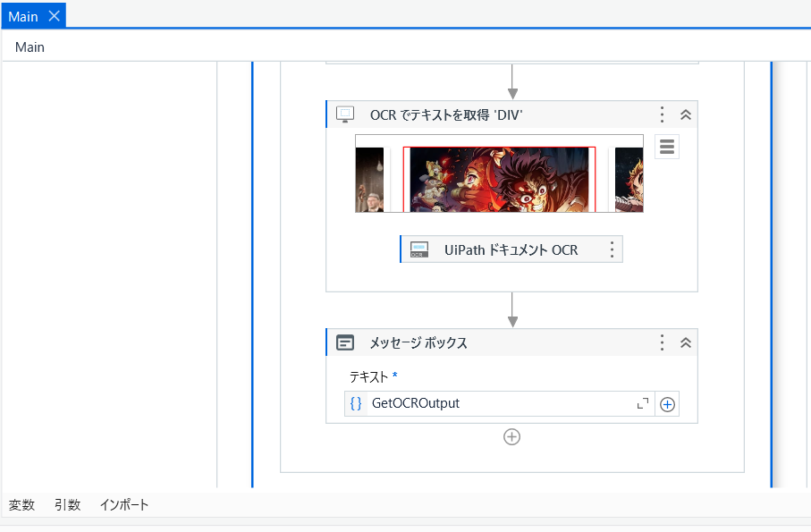The image size is (811, 532).
Task: Click the target screenshot thumbnail
Action: click(x=499, y=173)
